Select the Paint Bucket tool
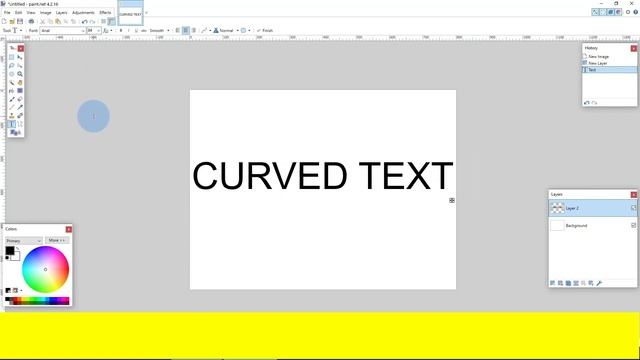 [11, 91]
